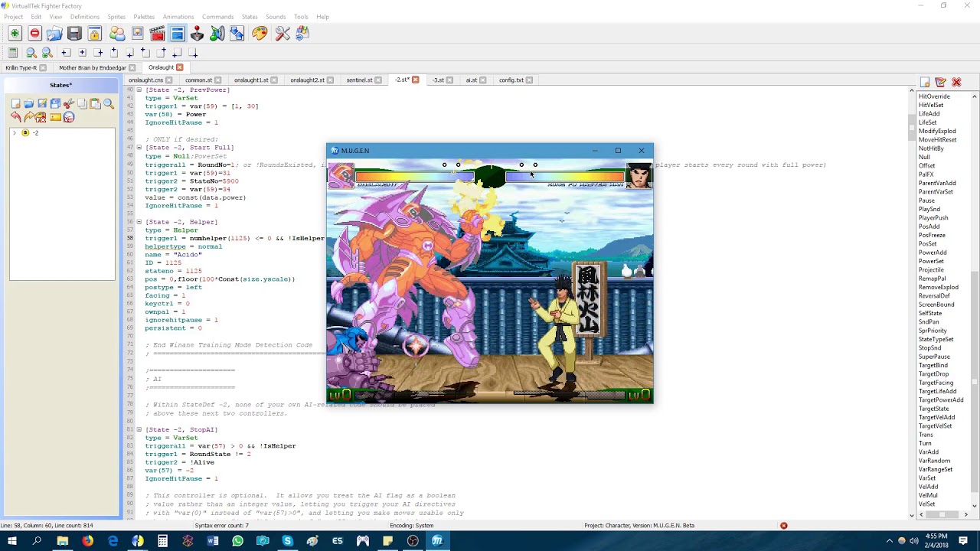980x551 pixels.
Task: Close the -2.st file tab
Action: [x=416, y=80]
